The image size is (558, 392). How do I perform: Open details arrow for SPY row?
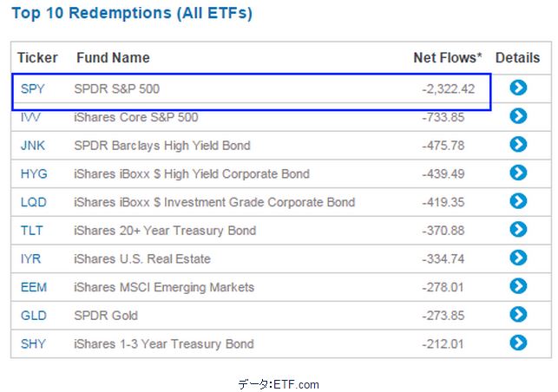518,88
